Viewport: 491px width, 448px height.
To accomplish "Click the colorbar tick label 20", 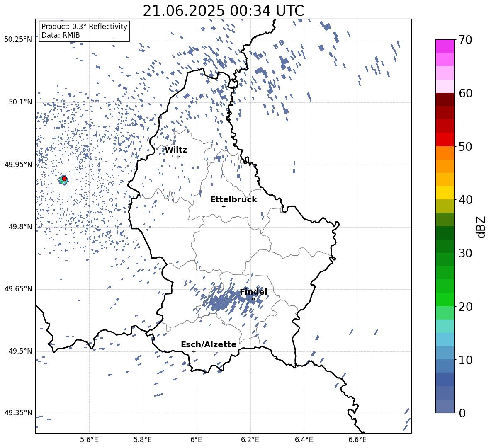I will tap(465, 307).
